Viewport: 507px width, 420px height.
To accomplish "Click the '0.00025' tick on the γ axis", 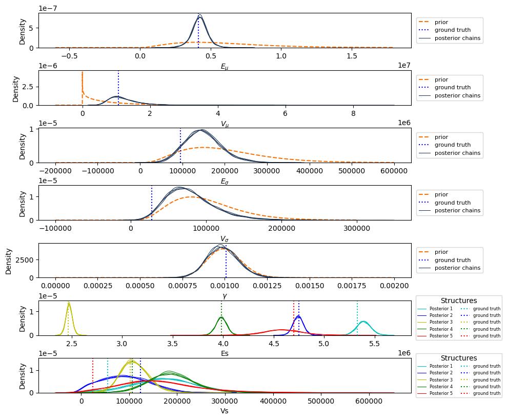I will (98, 286).
